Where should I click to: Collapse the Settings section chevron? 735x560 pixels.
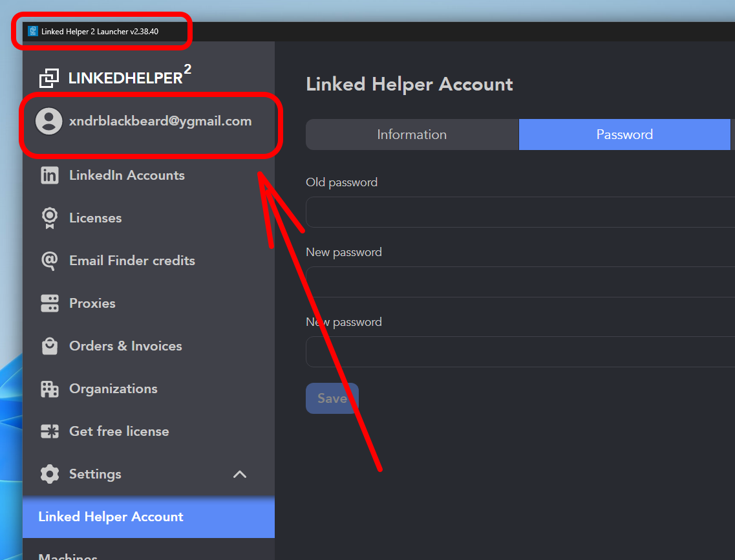click(240, 474)
